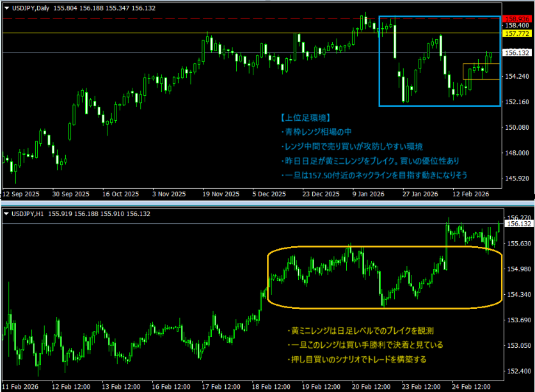Image resolution: width=535 pixels, height=392 pixels.
Task: Click the 154.340 value on H1 price scale
Action: click(x=519, y=295)
